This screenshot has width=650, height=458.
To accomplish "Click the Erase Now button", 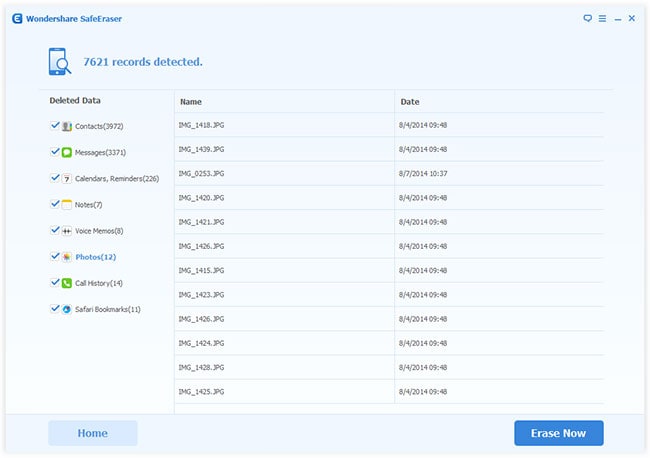I will point(558,433).
